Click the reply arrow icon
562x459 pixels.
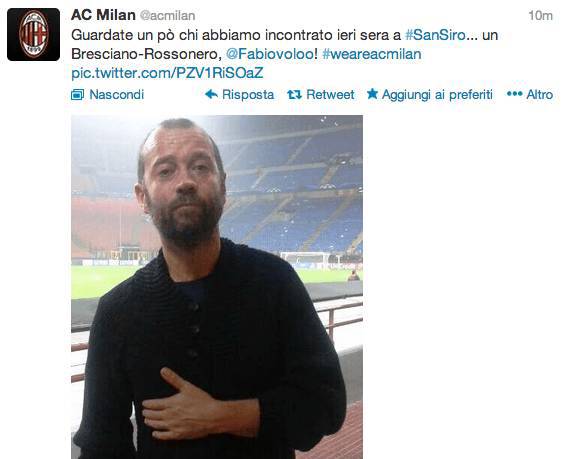(211, 94)
